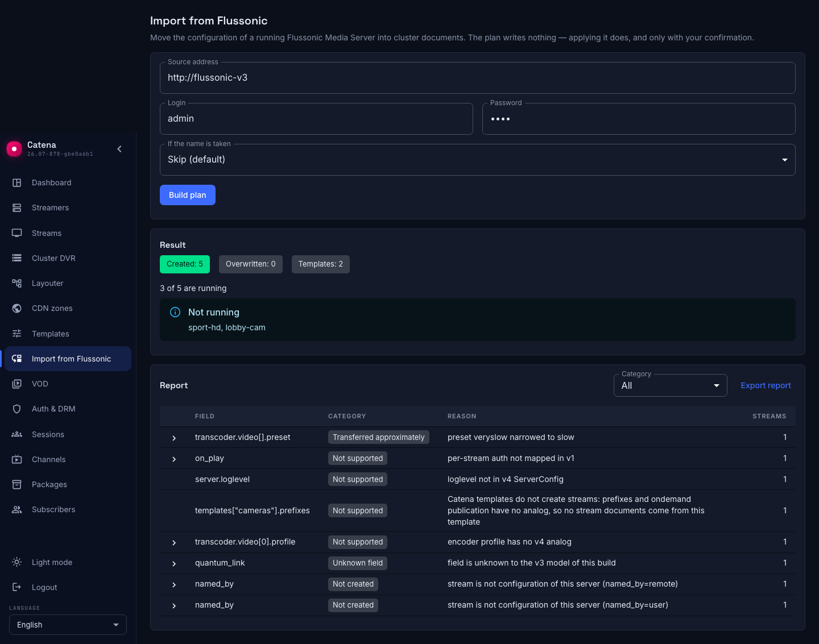Click the Subscribers icon
The height and width of the screenshot is (644, 819).
[x=17, y=509]
